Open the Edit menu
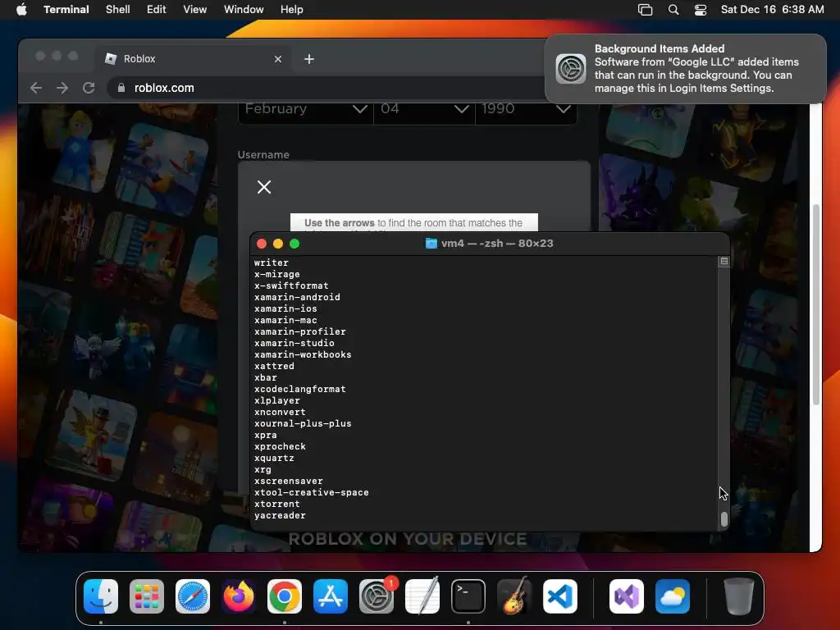The image size is (840, 630). click(157, 10)
